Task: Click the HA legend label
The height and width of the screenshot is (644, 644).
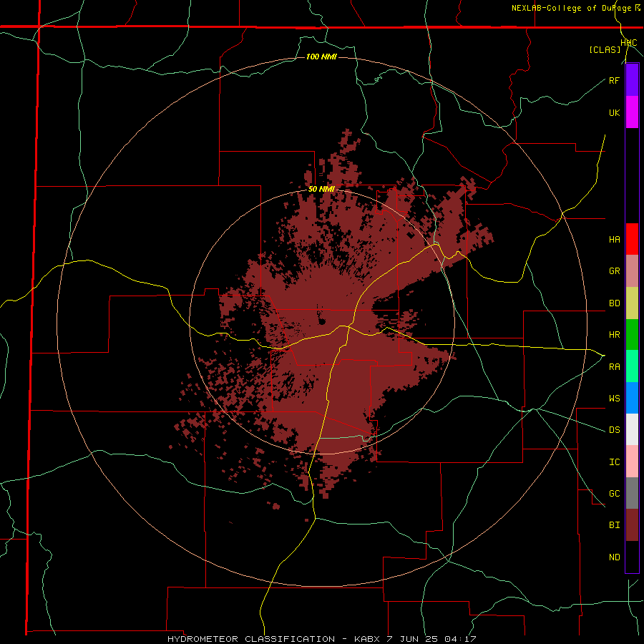Action: pos(614,239)
